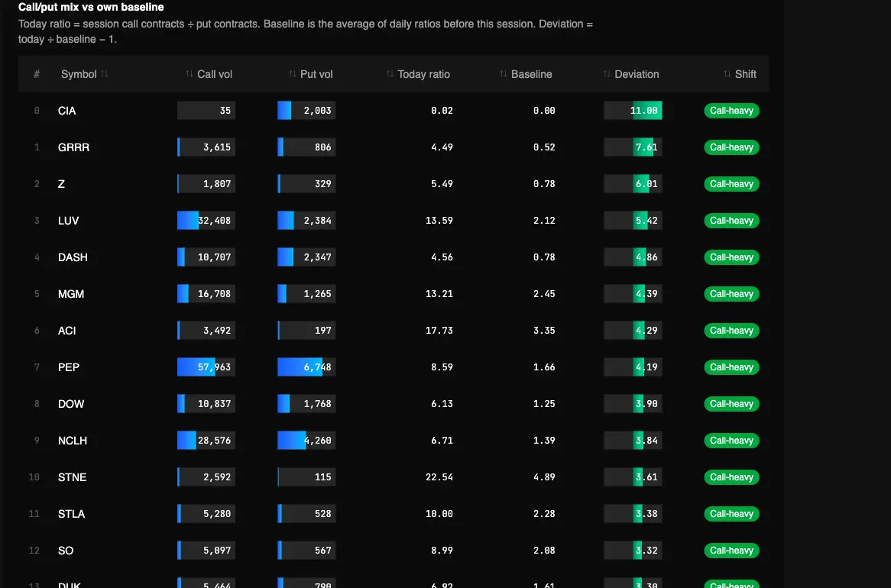This screenshot has width=891, height=588.
Task: Click STLA deviation value 3.38
Action: tap(633, 514)
